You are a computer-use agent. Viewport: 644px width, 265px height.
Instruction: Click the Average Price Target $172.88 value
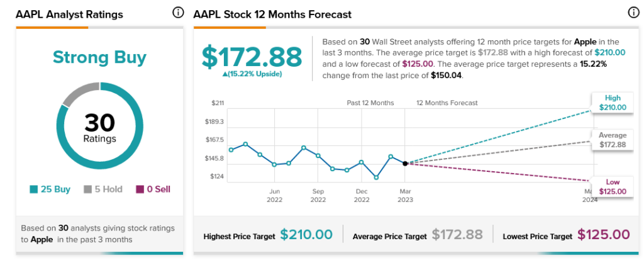[457, 235]
